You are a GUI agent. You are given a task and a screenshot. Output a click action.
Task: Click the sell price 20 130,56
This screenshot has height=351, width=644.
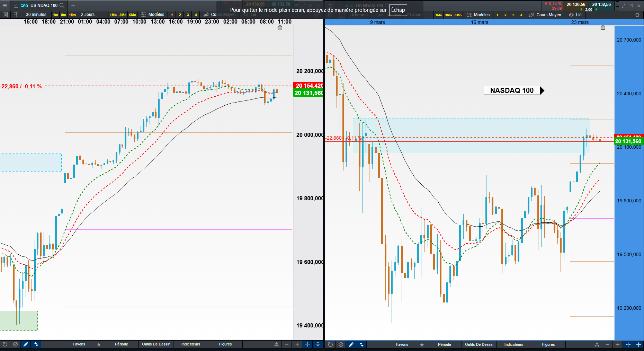[x=576, y=5]
